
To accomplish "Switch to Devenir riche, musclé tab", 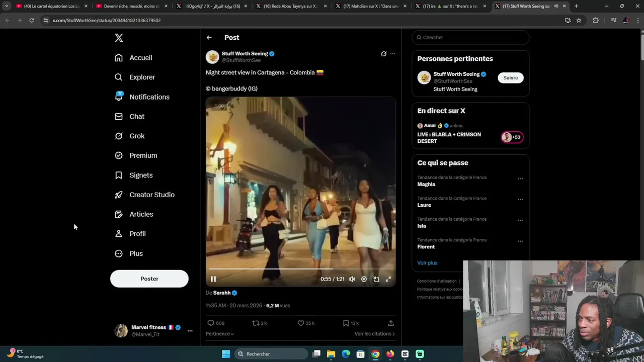I will (131, 6).
